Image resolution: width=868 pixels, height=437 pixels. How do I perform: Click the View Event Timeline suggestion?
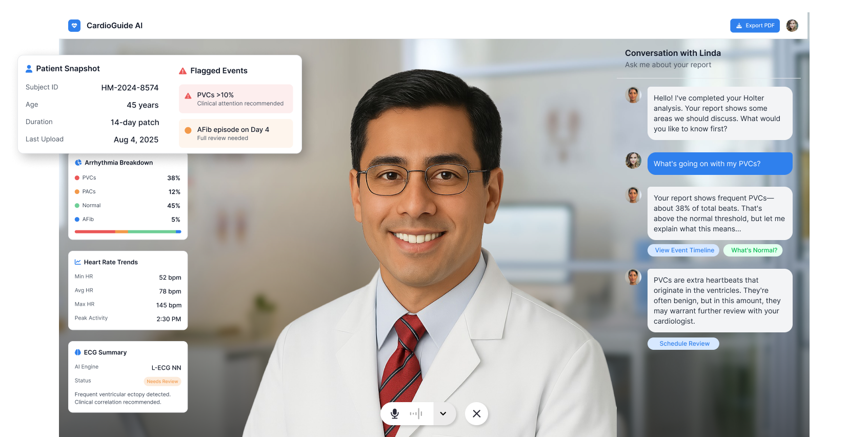(x=684, y=250)
